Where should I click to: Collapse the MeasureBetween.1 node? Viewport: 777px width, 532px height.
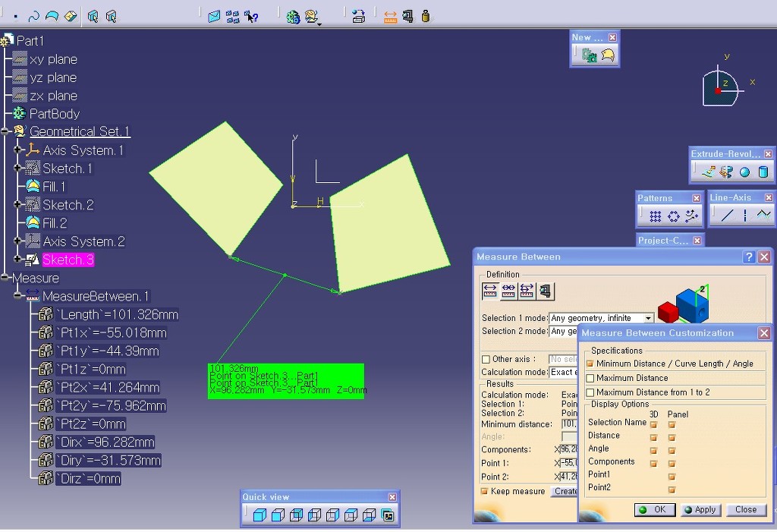(17, 296)
